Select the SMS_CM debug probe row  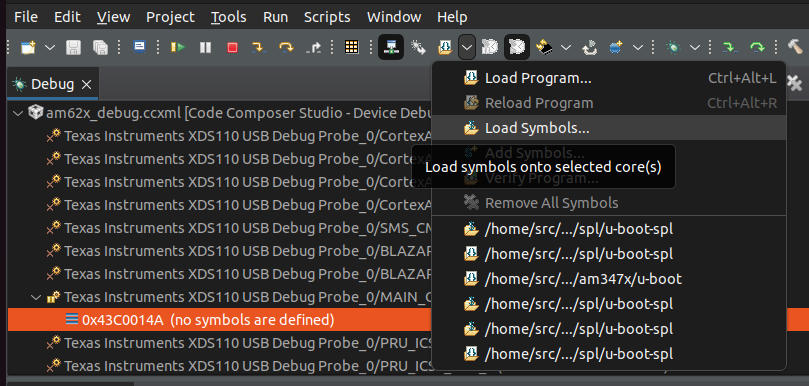click(x=220, y=227)
